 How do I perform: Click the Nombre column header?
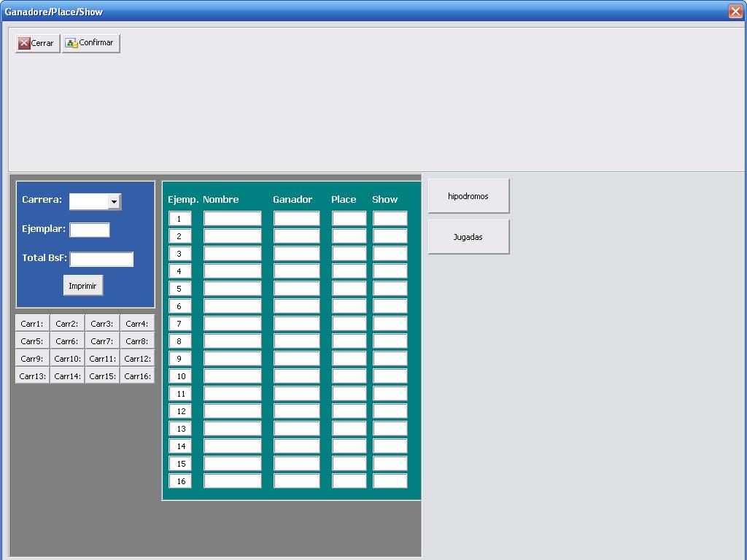(x=220, y=200)
